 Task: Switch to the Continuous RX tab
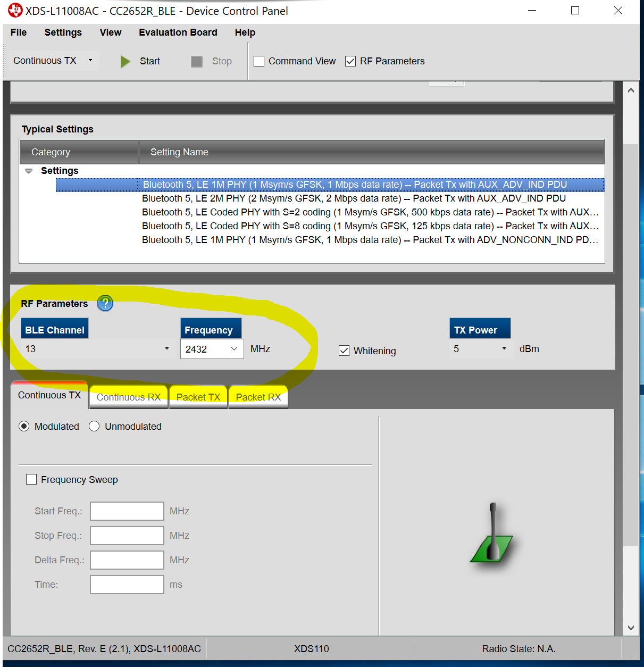coord(129,397)
